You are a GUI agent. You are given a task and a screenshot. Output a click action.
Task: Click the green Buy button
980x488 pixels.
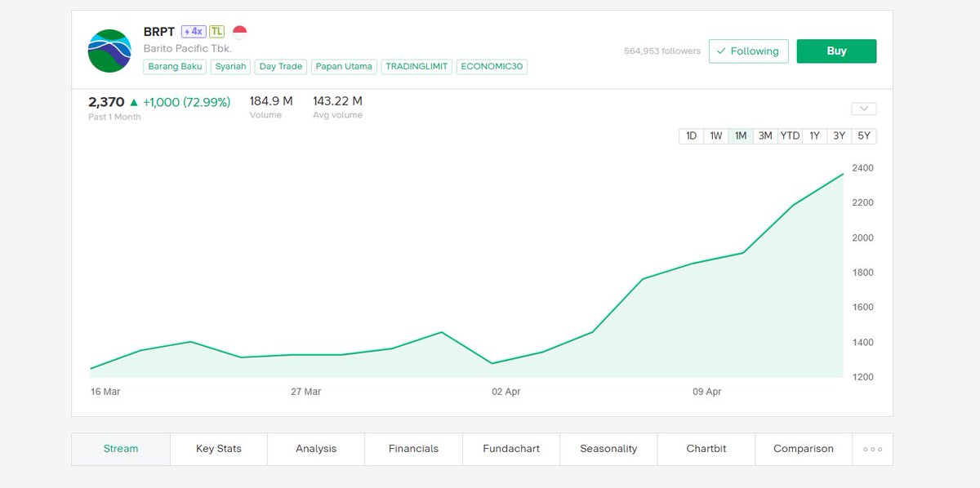click(836, 51)
